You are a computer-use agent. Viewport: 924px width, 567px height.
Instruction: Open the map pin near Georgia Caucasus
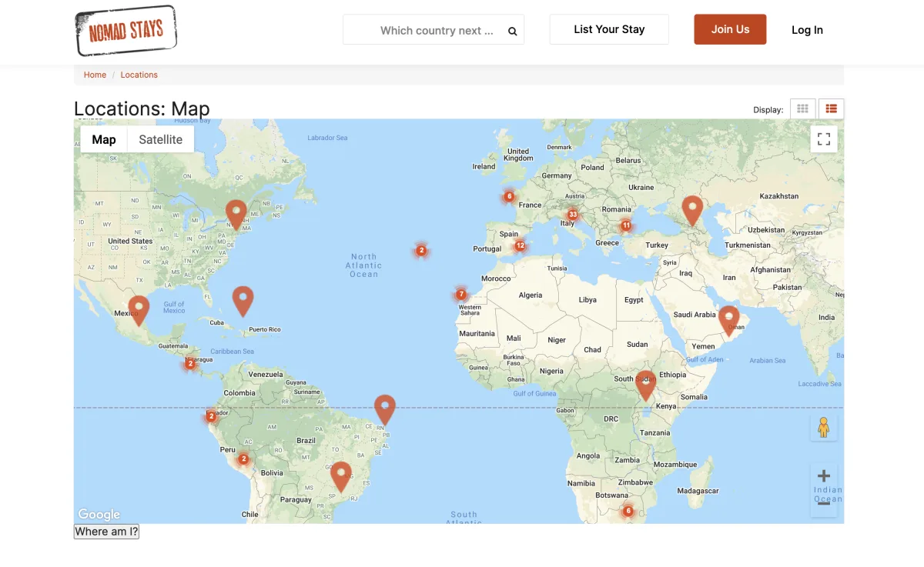[x=692, y=211]
